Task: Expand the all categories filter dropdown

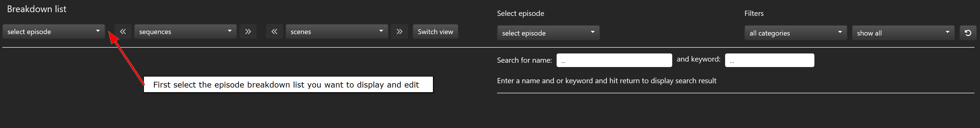Action: [x=796, y=33]
